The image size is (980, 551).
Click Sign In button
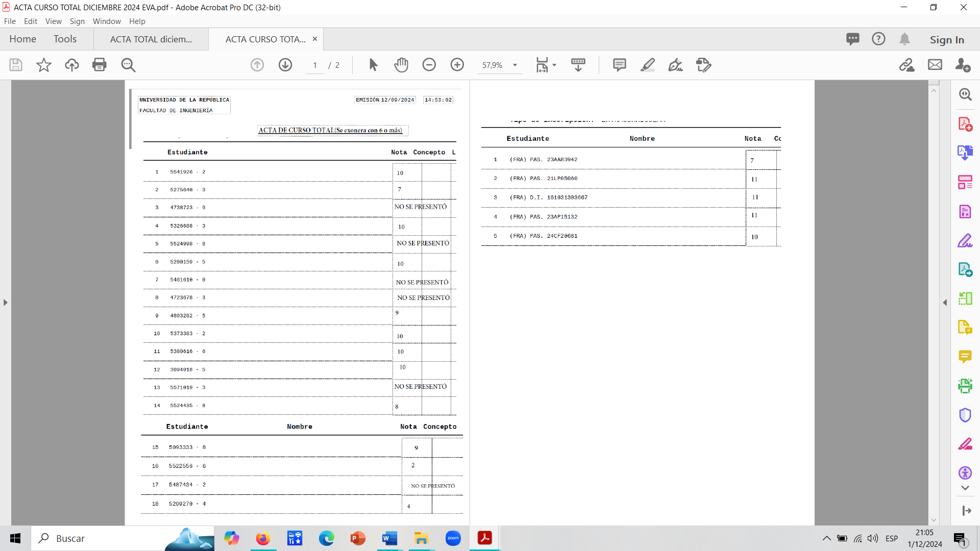(x=947, y=39)
